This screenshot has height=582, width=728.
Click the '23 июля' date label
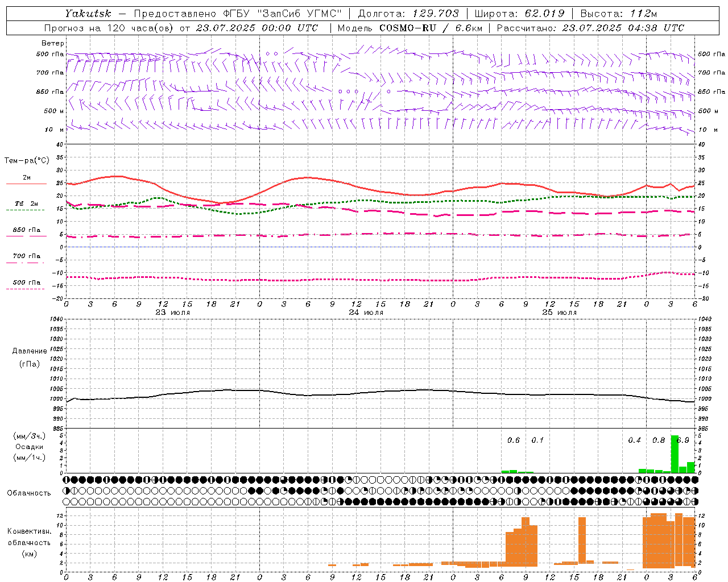click(173, 312)
